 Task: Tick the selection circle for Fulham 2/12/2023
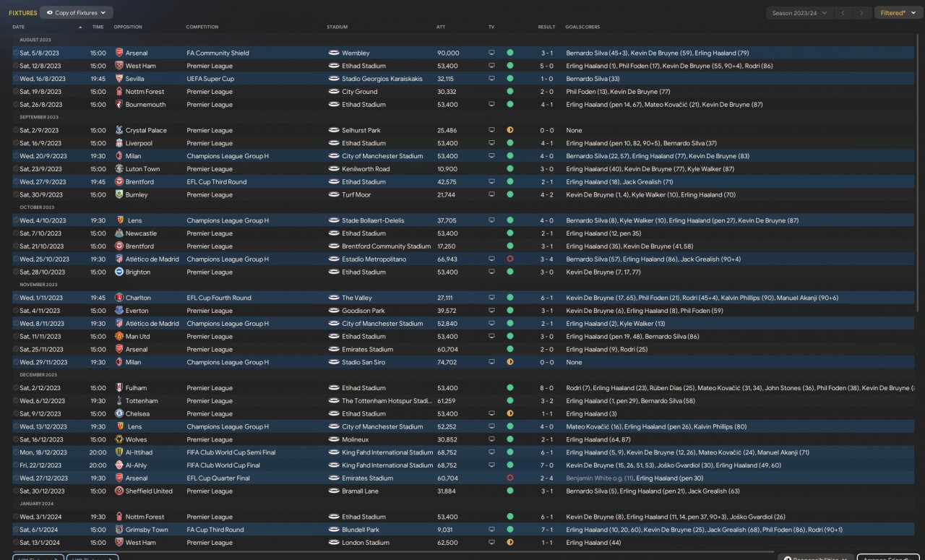click(x=16, y=388)
